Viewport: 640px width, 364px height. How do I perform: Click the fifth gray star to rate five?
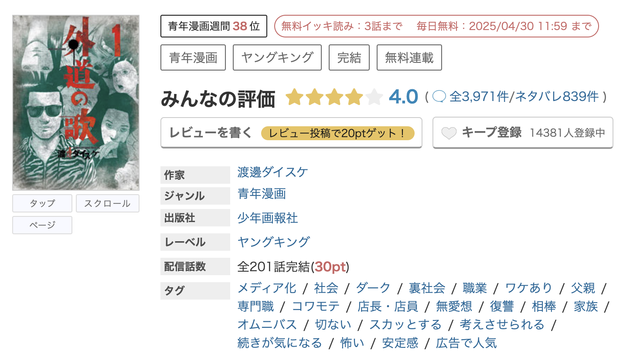(375, 97)
